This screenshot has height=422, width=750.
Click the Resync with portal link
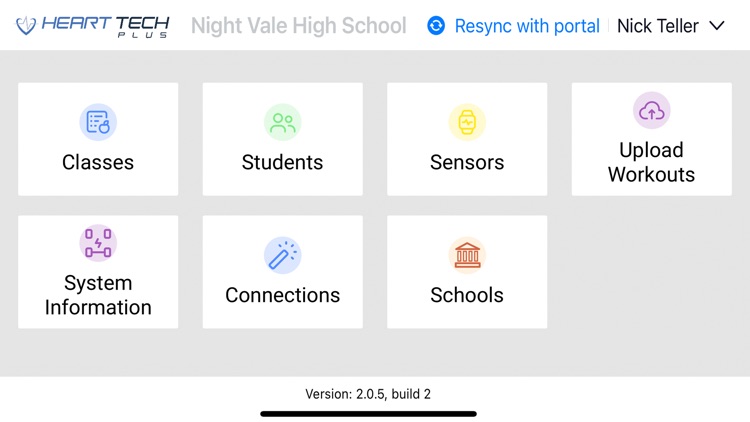tap(527, 26)
